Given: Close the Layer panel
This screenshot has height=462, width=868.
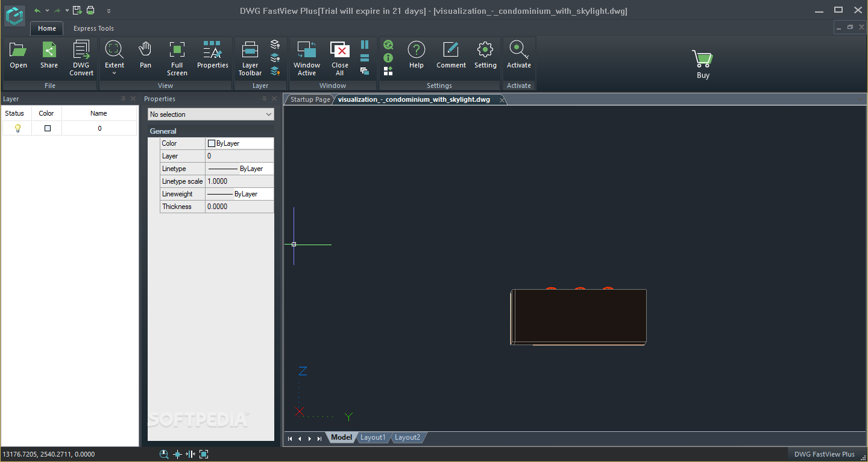Looking at the screenshot, I should [x=133, y=99].
